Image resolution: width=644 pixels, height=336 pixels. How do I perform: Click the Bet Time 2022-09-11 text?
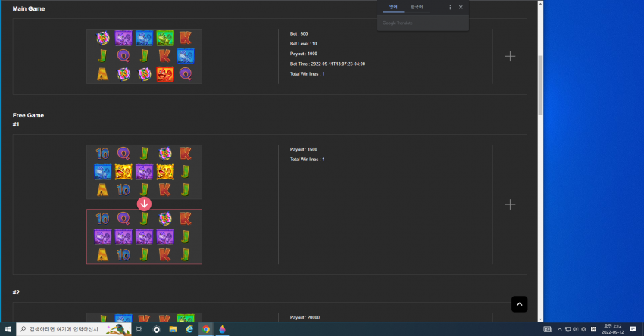[x=328, y=64]
